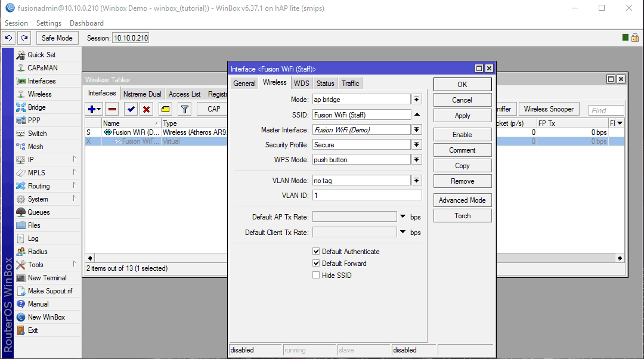Click into the VLAN ID field
The width and height of the screenshot is (644, 359).
(x=367, y=195)
